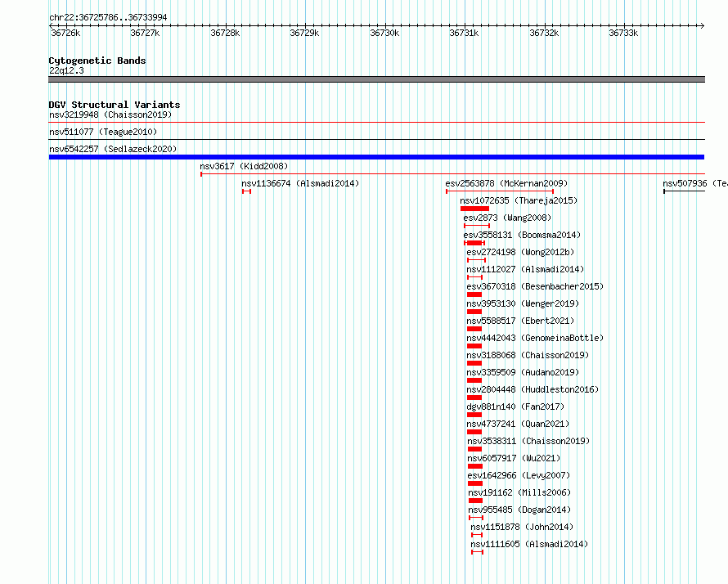Click the 36729k ruler tick label
The height and width of the screenshot is (584, 728).
(304, 33)
